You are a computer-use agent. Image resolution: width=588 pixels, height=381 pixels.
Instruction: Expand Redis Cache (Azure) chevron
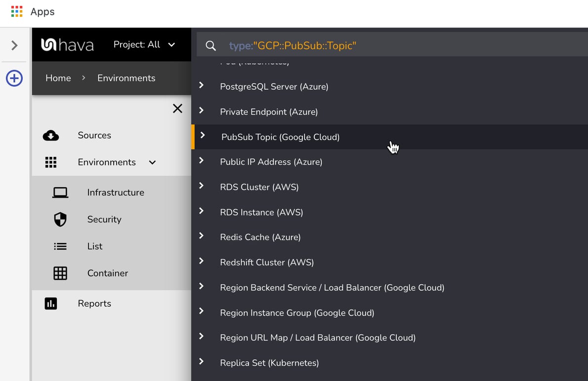coord(202,237)
